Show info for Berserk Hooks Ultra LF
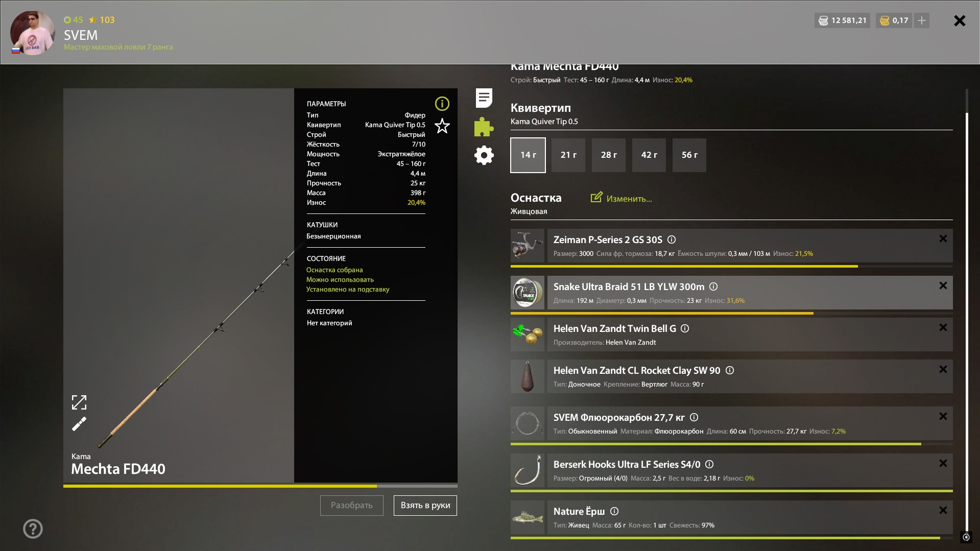The width and height of the screenshot is (980, 551). [x=709, y=464]
